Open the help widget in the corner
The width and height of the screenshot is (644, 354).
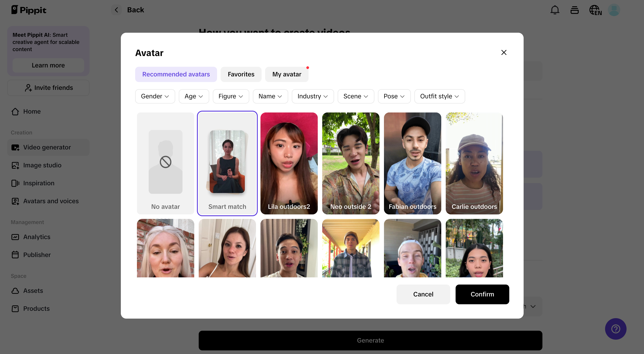pyautogui.click(x=616, y=329)
